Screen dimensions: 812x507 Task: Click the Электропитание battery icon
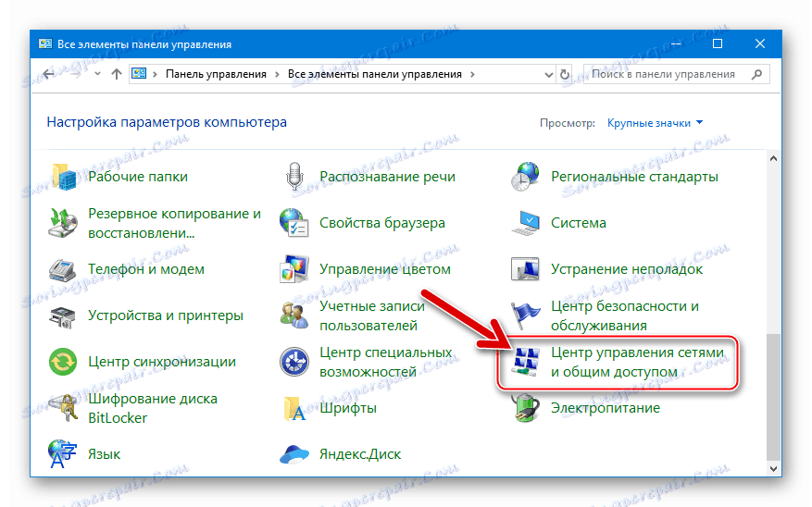[x=525, y=408]
